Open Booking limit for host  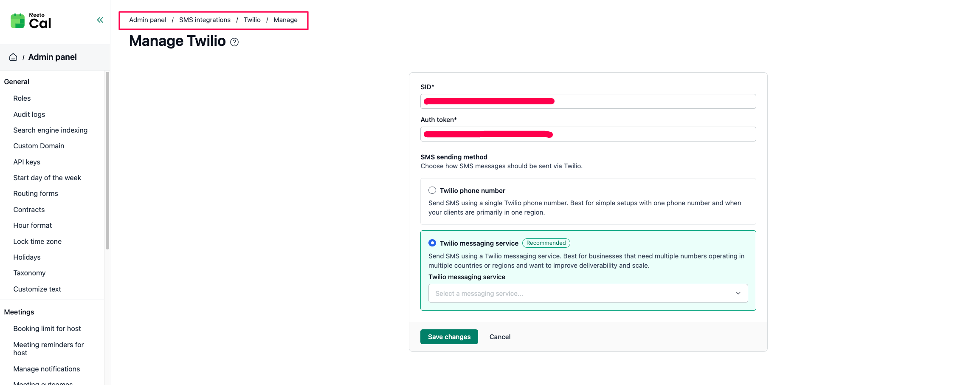pyautogui.click(x=47, y=328)
